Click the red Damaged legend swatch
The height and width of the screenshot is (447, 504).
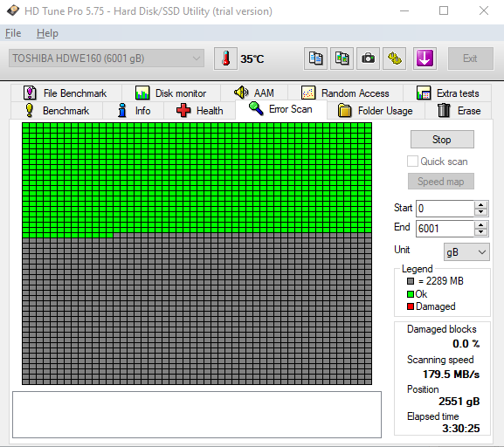pyautogui.click(x=411, y=306)
